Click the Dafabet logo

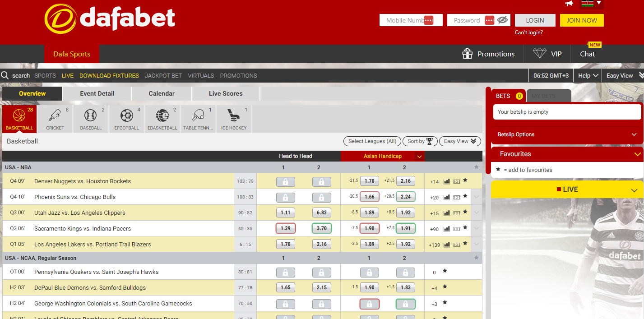point(110,19)
